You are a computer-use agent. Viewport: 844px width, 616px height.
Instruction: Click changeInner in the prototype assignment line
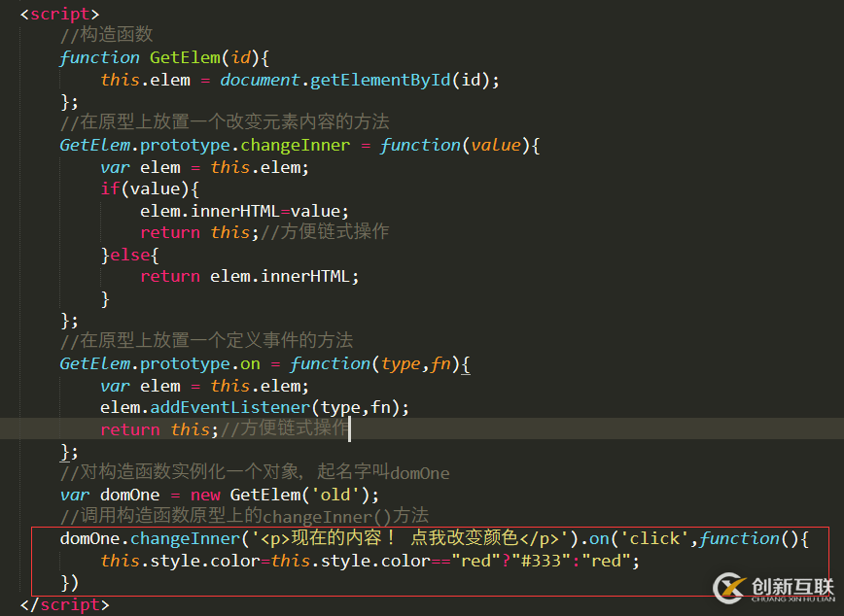(295, 146)
